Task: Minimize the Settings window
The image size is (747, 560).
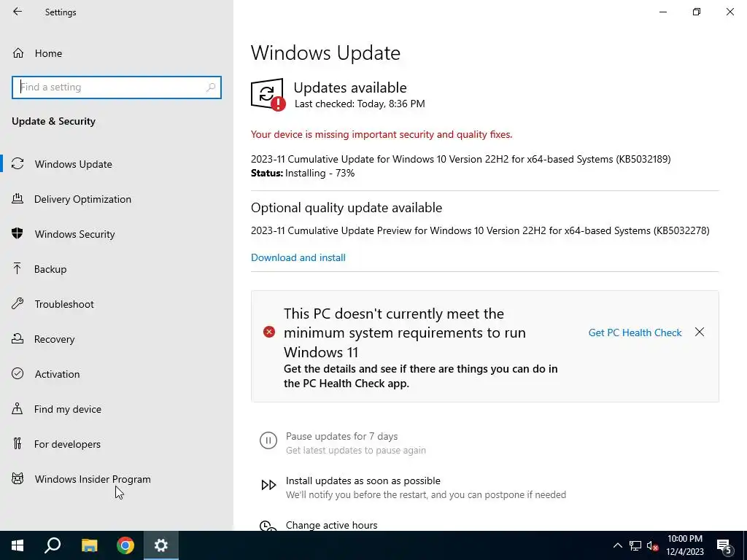Action: (662, 12)
